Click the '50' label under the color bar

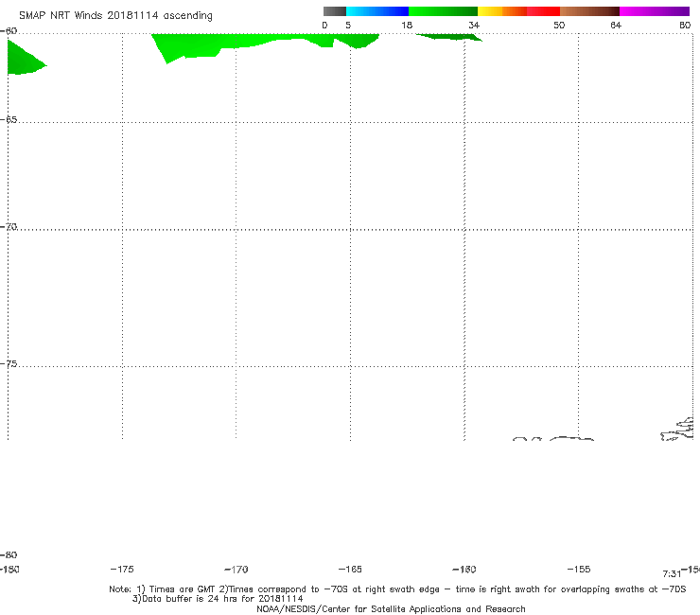tap(559, 25)
